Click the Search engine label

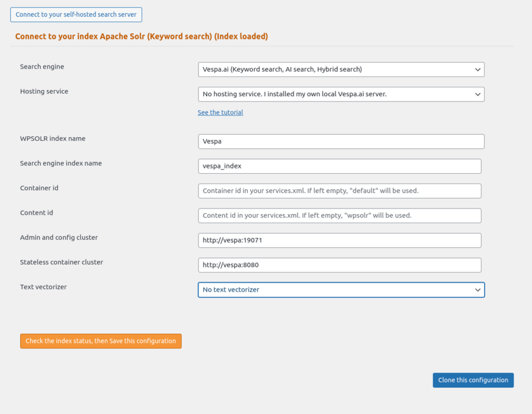click(x=42, y=67)
